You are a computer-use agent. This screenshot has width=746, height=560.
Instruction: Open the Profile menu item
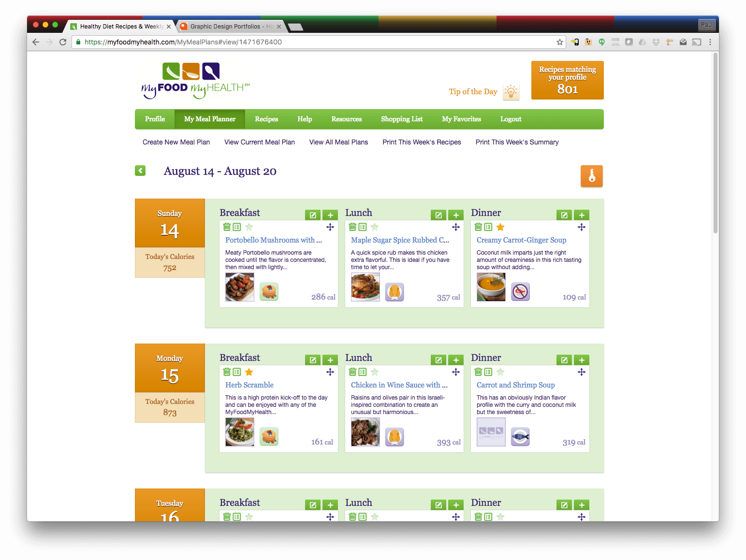click(x=155, y=119)
